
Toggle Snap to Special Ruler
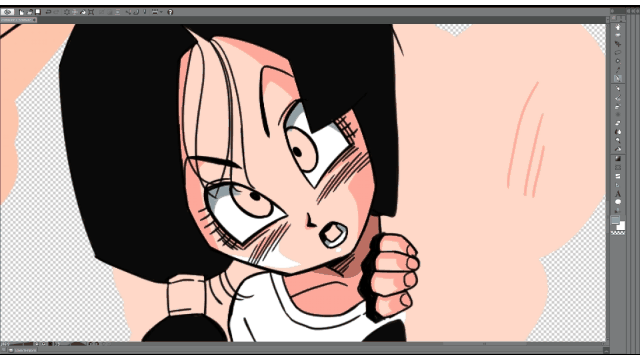(136, 12)
